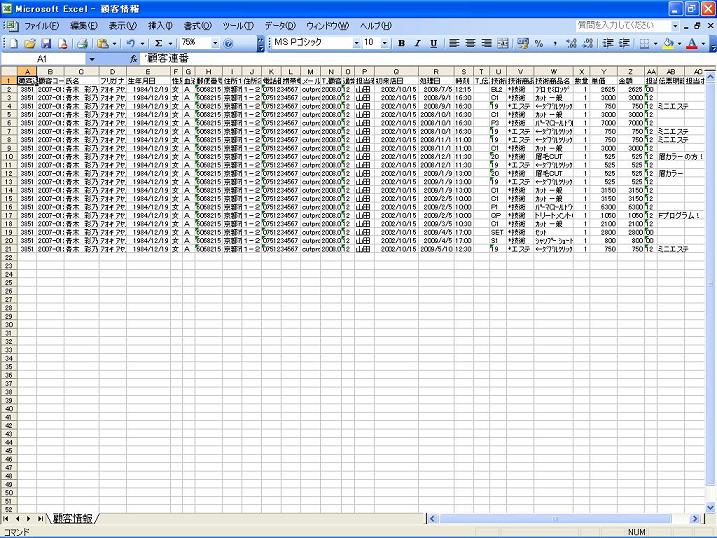Select column header E

tap(148, 71)
